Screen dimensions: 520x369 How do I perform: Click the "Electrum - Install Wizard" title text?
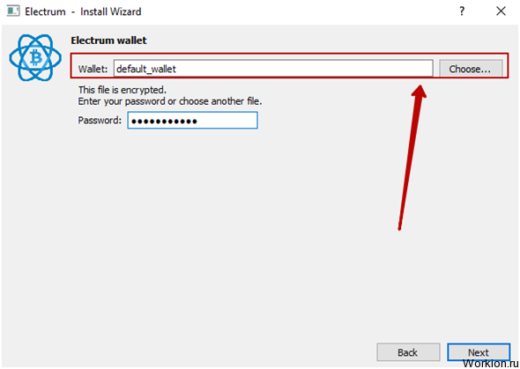(83, 12)
